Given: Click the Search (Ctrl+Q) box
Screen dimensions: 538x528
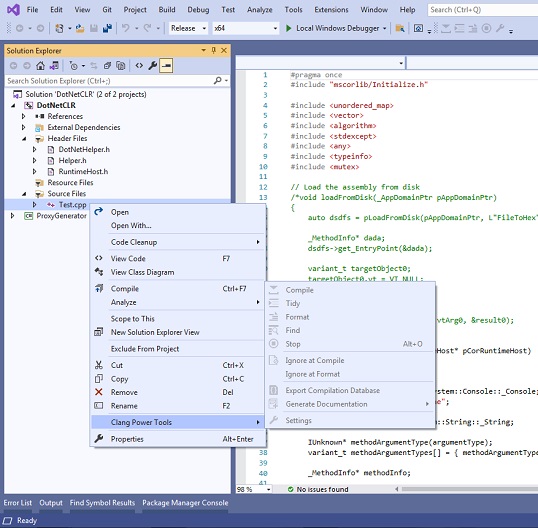Looking at the screenshot, I should 482,10.
